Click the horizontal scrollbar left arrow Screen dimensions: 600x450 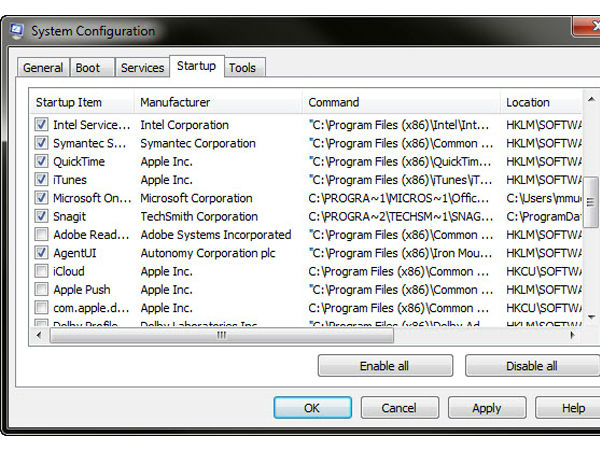pyautogui.click(x=41, y=335)
